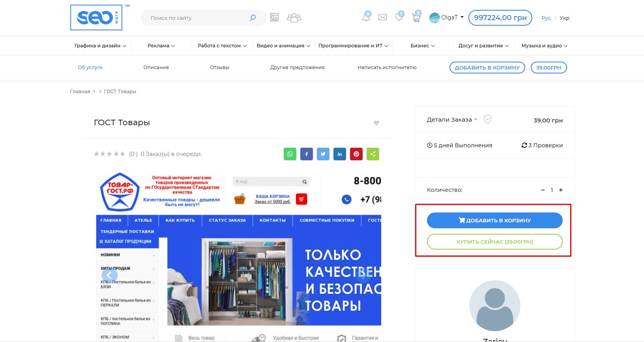The image size is (644, 342).
Task: Share via the WhatsApp icon
Action: click(290, 154)
